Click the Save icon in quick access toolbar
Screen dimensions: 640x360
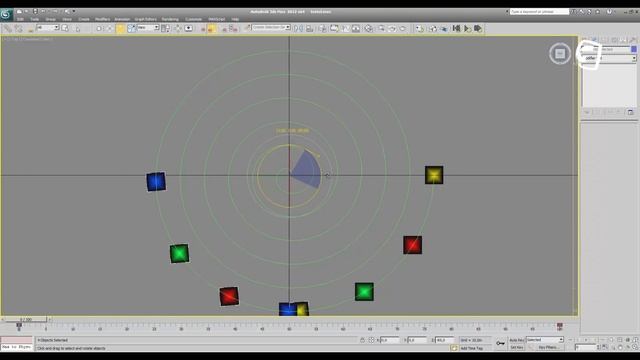(x=35, y=11)
